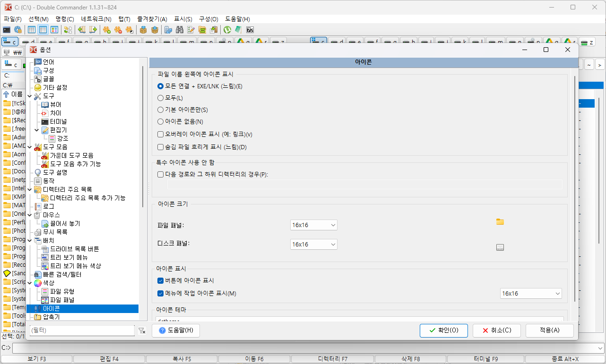The height and width of the screenshot is (364, 606).
Task: Click the special icons path input field
Action: [x=365, y=184]
